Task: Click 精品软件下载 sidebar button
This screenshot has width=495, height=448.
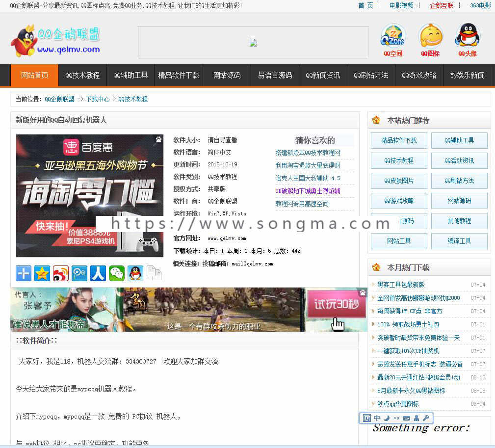Action: (399, 140)
